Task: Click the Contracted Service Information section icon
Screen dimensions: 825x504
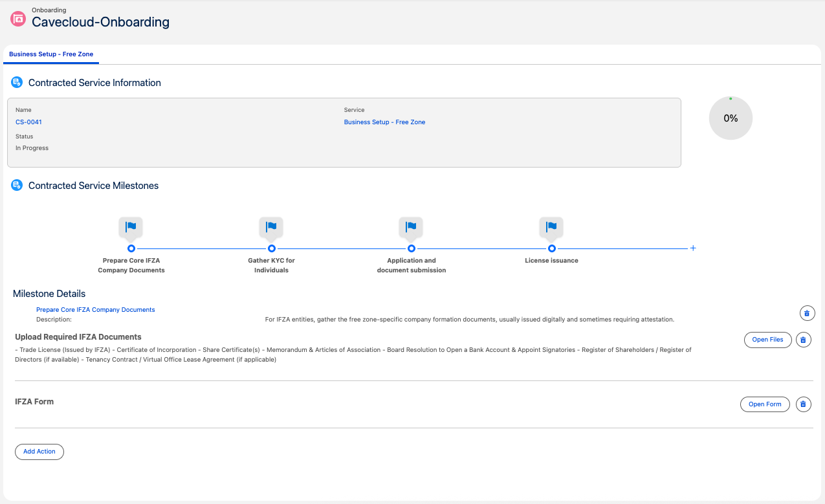Action: click(16, 82)
